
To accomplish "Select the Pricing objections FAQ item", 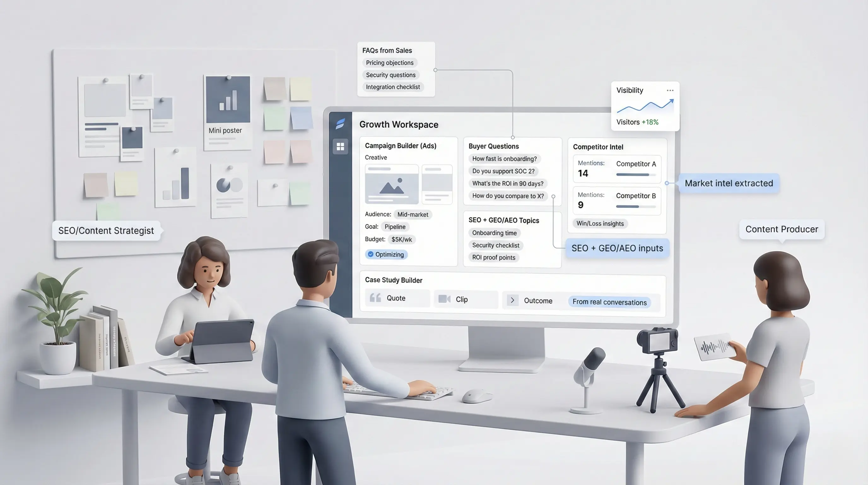I will 390,63.
